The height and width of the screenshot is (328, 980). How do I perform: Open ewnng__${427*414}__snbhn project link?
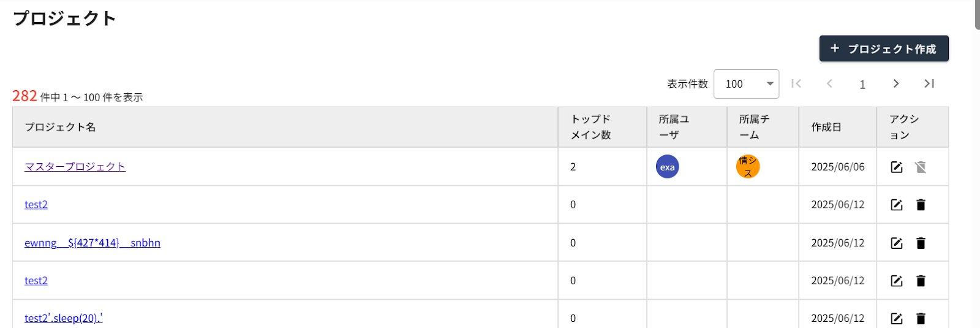[92, 243]
